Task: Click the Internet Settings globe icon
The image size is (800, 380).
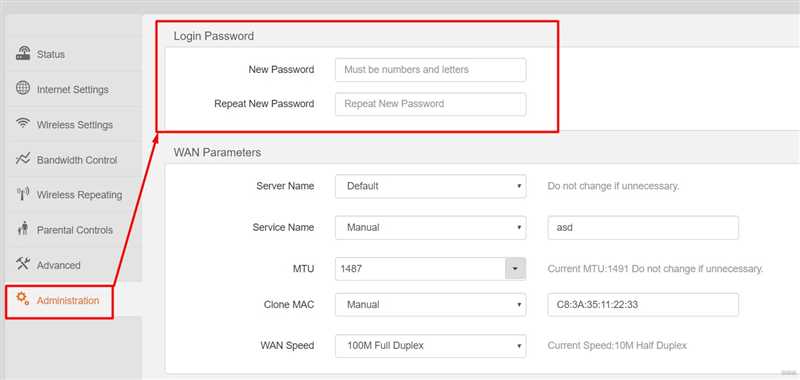Action: (23, 88)
